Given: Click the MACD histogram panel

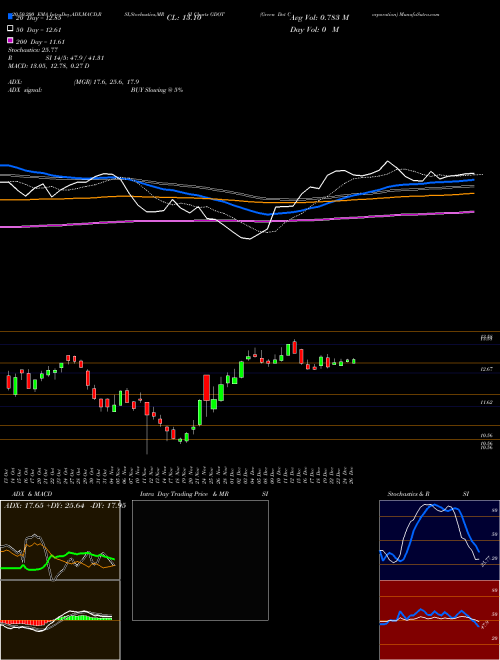Looking at the screenshot, I should tap(60, 620).
